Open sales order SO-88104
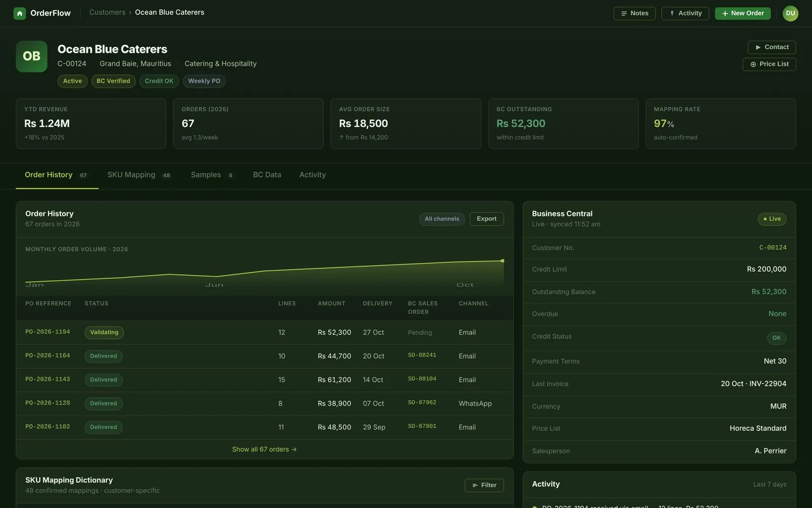812x508 pixels. 422,379
